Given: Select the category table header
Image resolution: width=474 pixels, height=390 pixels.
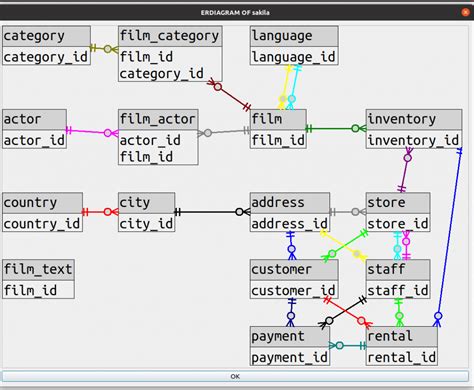Looking at the screenshot, I should (x=46, y=36).
